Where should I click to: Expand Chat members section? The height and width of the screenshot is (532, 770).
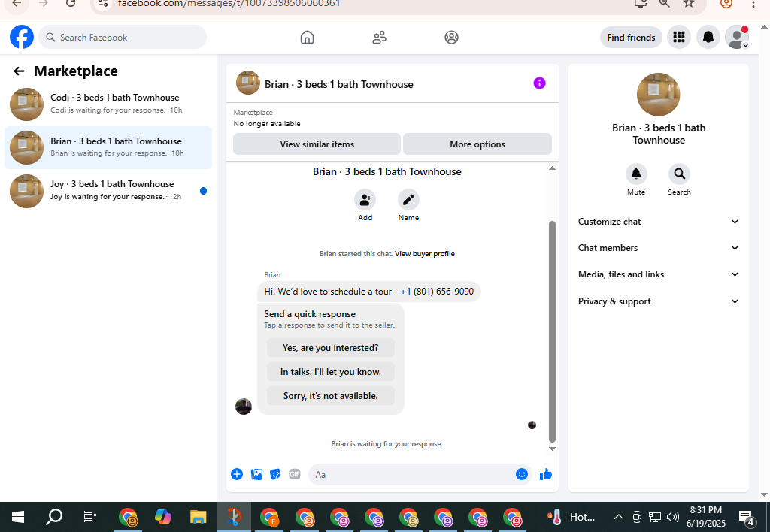click(x=658, y=248)
